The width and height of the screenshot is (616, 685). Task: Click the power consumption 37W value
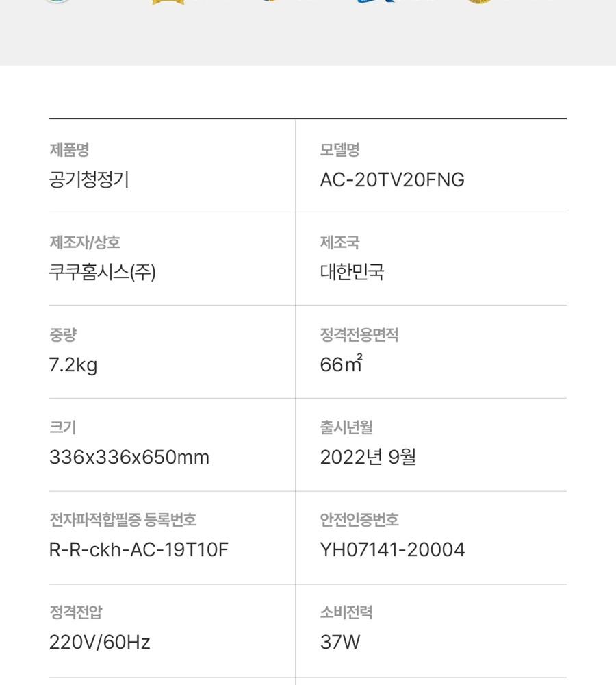pos(340,643)
